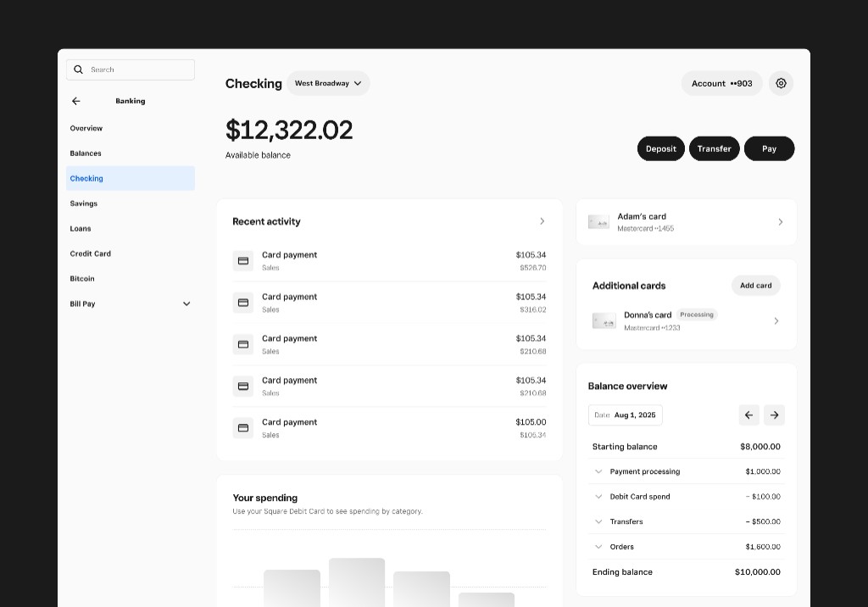
Task: Click the search magnifier icon
Action: pyautogui.click(x=78, y=70)
